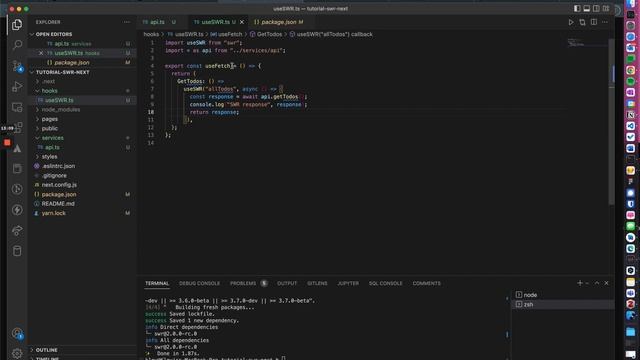Image resolution: width=640 pixels, height=360 pixels.
Task: Open the Database icon in activity bar
Action: (x=17, y=251)
